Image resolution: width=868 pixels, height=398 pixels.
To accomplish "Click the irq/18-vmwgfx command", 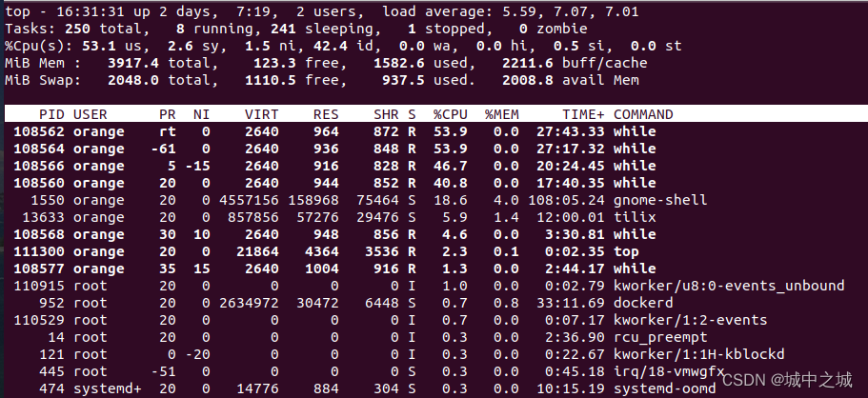I will [x=669, y=372].
